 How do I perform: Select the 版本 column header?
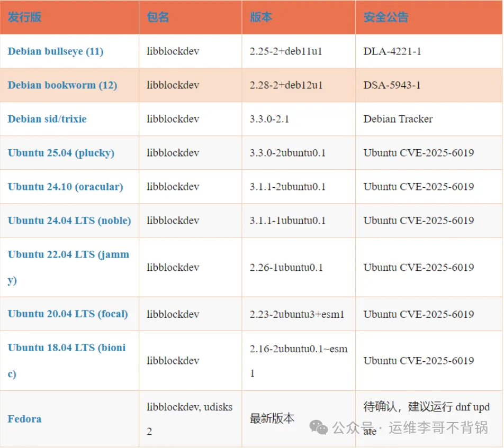pyautogui.click(x=261, y=17)
